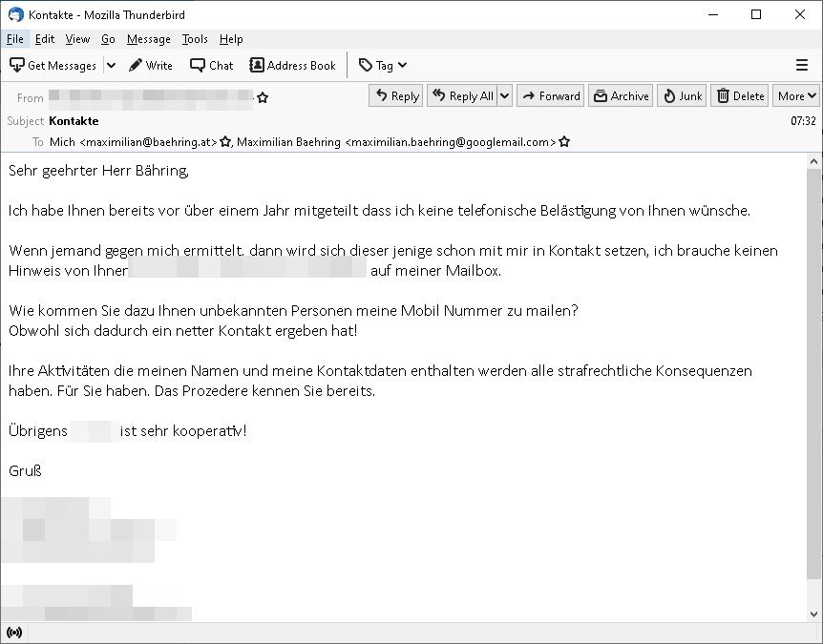
Task: Open the Help menu
Action: coord(231,39)
